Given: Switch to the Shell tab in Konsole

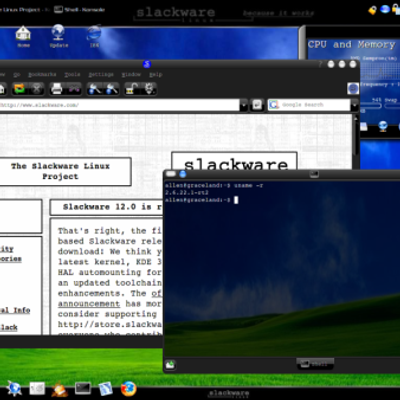Looking at the screenshot, I should pos(315,364).
